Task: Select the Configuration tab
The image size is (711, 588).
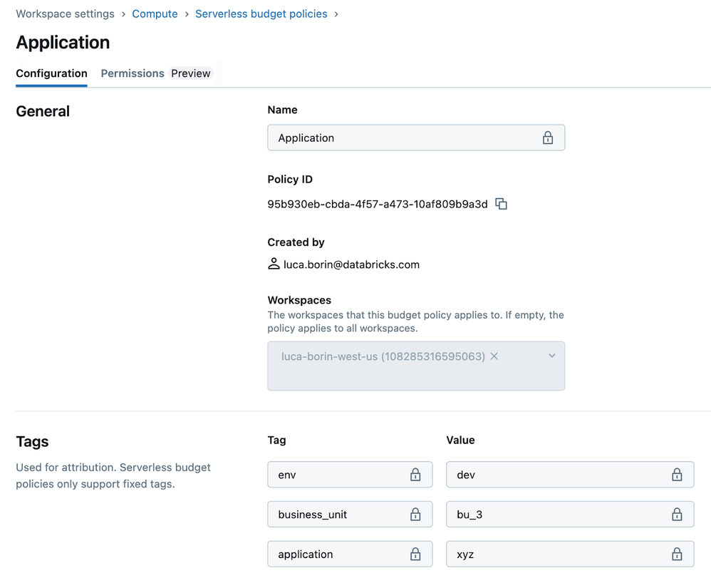Action: [51, 73]
